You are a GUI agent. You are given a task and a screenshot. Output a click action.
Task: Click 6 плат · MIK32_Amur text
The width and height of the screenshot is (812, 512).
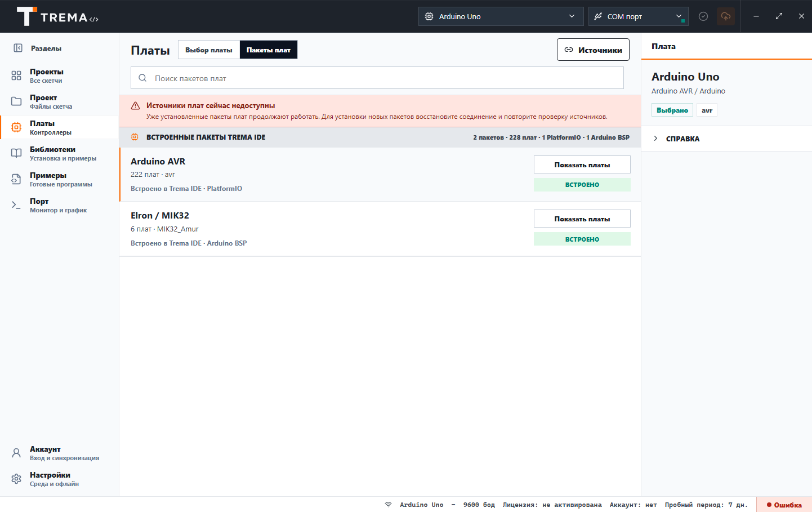point(164,229)
